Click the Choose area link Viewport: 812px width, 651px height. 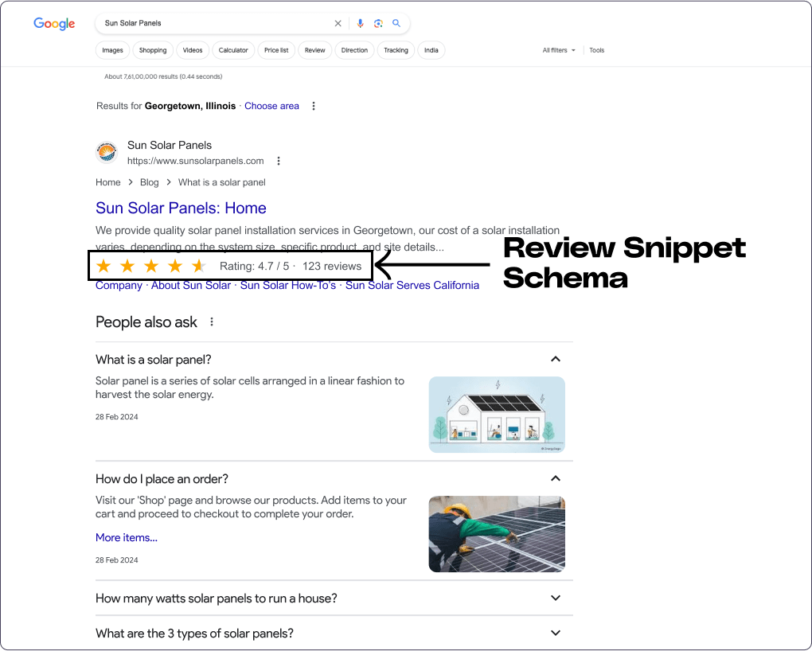(271, 105)
